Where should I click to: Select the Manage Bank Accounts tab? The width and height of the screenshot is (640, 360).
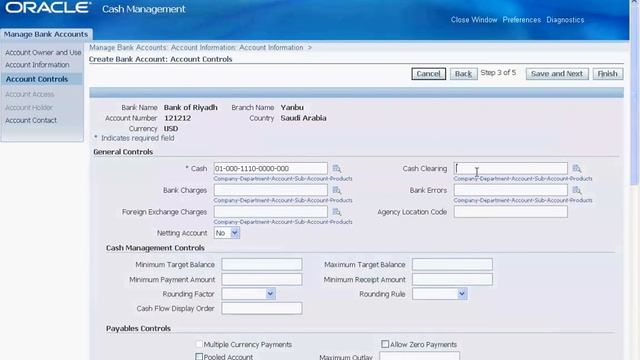46,34
